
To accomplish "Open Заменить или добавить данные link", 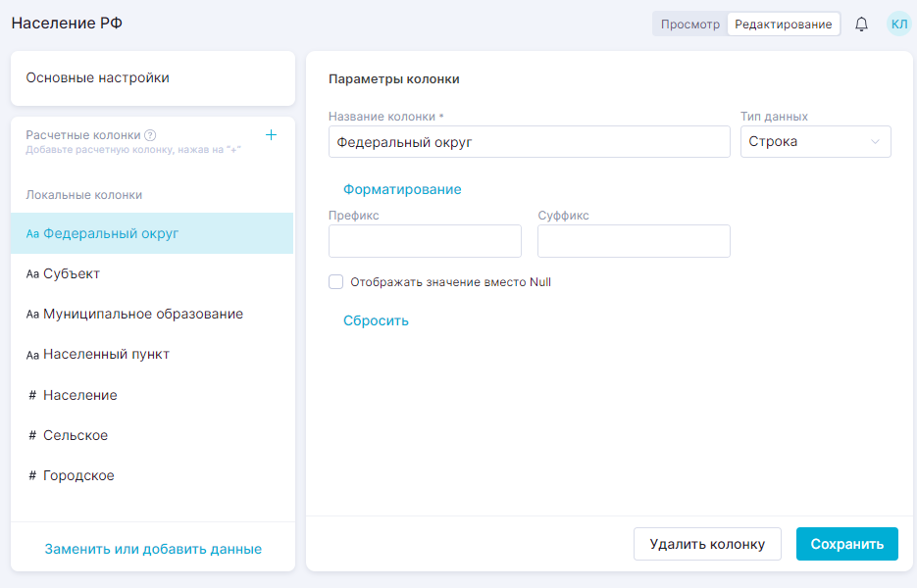I will [x=153, y=549].
